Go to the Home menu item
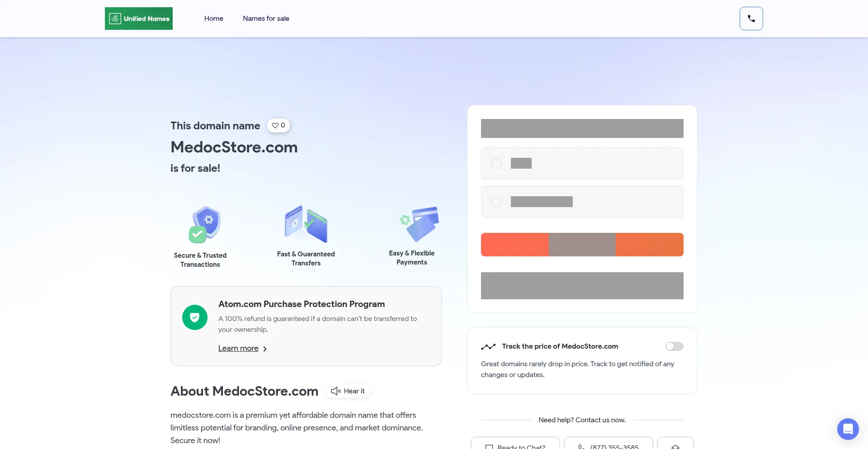Image resolution: width=868 pixels, height=449 pixels. (x=213, y=19)
